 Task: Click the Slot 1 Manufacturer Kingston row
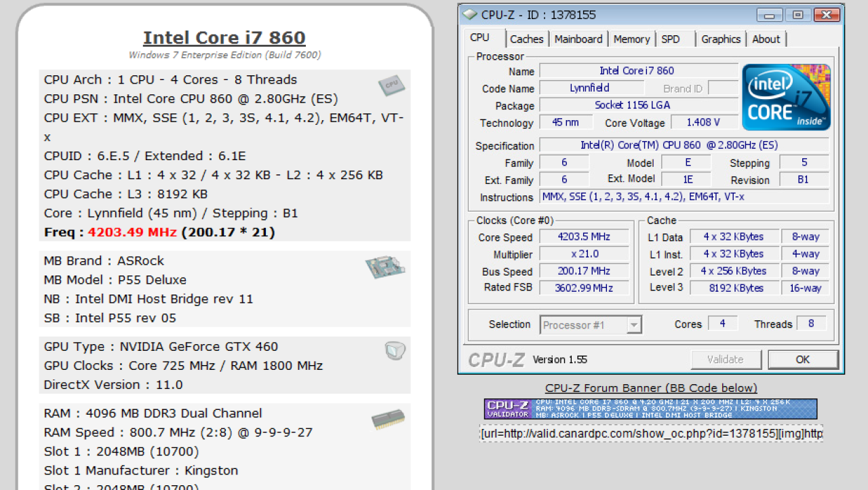point(141,470)
